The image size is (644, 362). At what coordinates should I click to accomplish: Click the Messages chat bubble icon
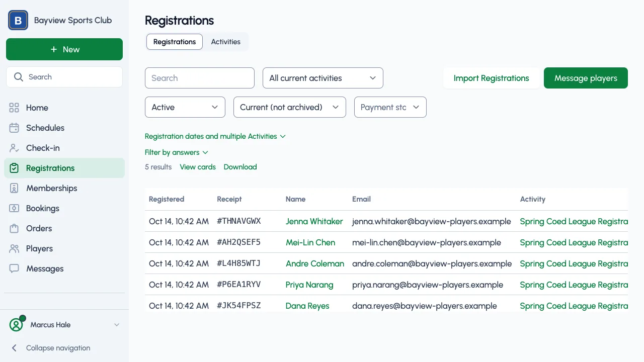(x=14, y=268)
